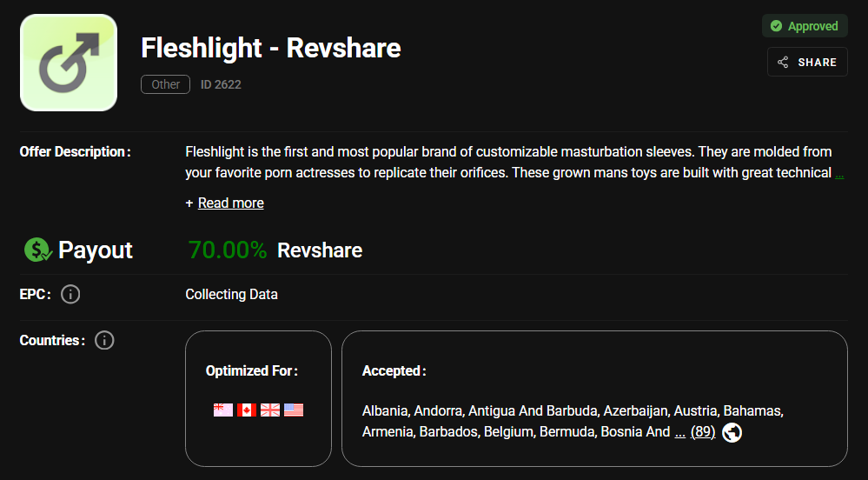This screenshot has width=868, height=480.
Task: Expand description via Read more link
Action: 231,203
